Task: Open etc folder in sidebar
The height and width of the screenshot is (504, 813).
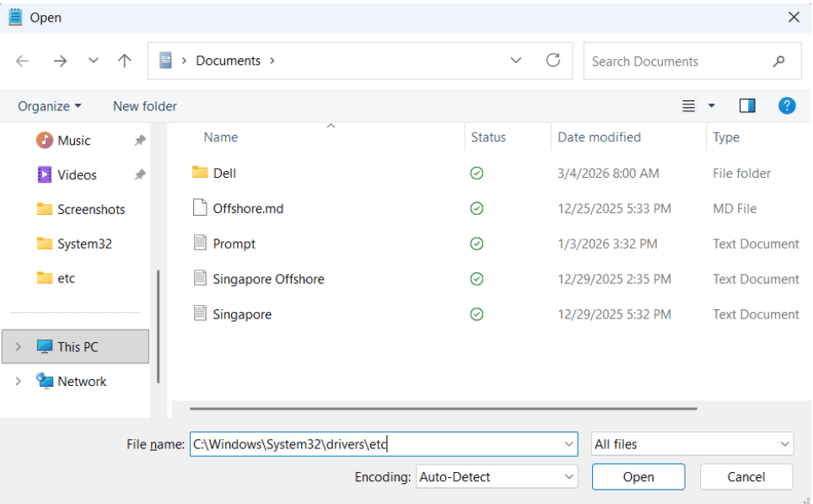Action: (x=66, y=278)
